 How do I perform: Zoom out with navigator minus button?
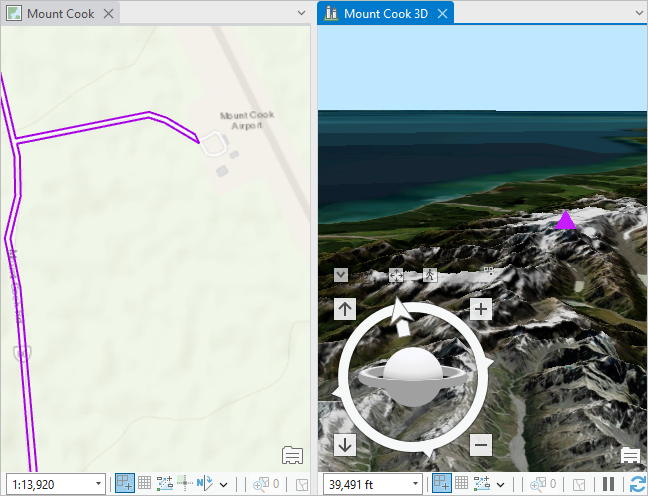click(x=481, y=444)
